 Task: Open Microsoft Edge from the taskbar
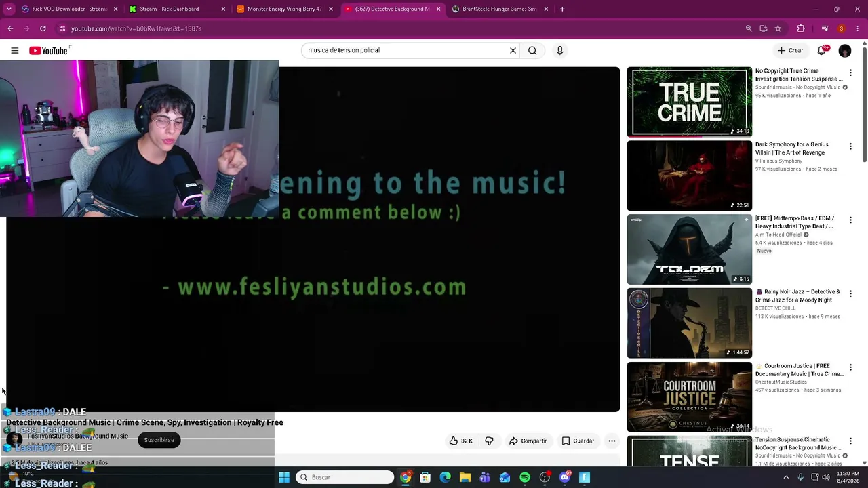pos(445,477)
